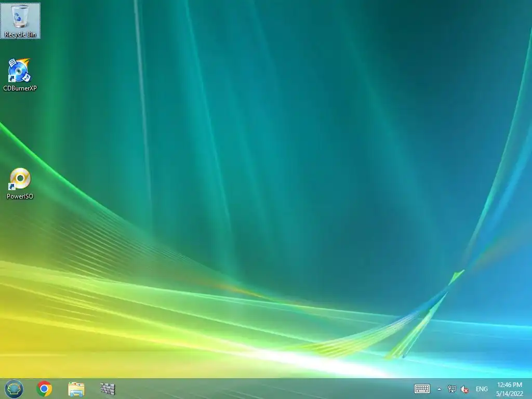Select the Recycle Bin desktop icon
The width and height of the screenshot is (532, 399).
pyautogui.click(x=20, y=21)
